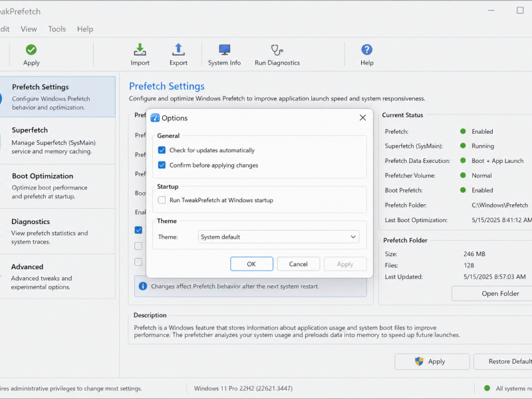This screenshot has width=532, height=399.
Task: Minimize the TweakPrefetch window
Action: [491, 11]
